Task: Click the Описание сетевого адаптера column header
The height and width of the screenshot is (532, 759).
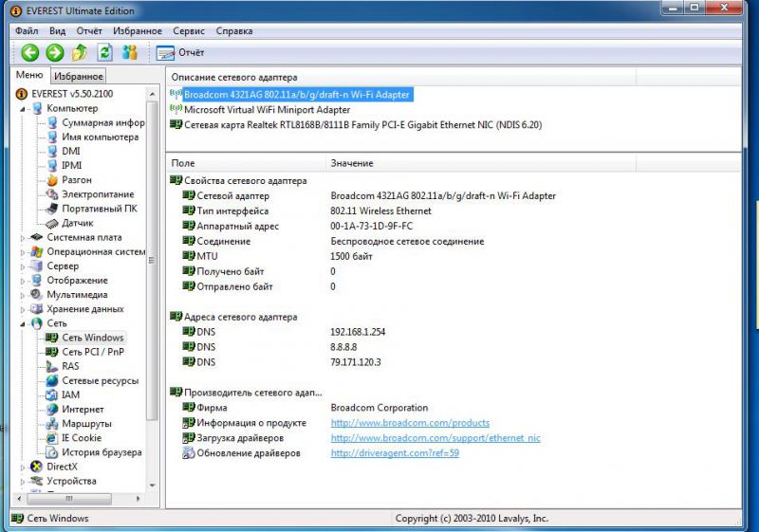Action: coord(401,78)
